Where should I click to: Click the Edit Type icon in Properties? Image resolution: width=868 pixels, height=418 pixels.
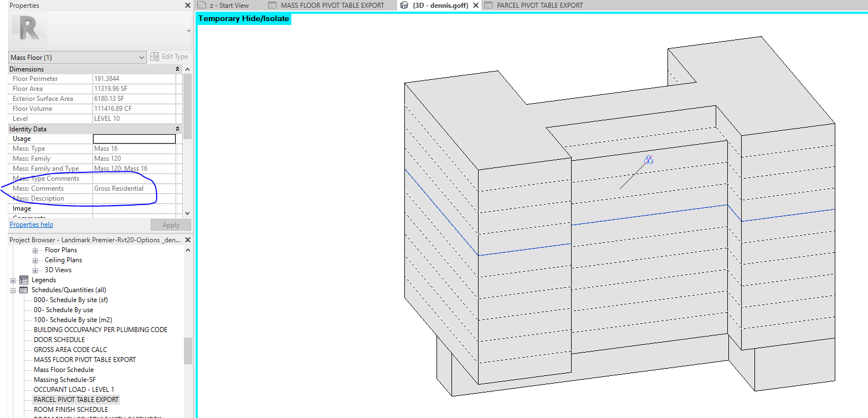click(154, 56)
